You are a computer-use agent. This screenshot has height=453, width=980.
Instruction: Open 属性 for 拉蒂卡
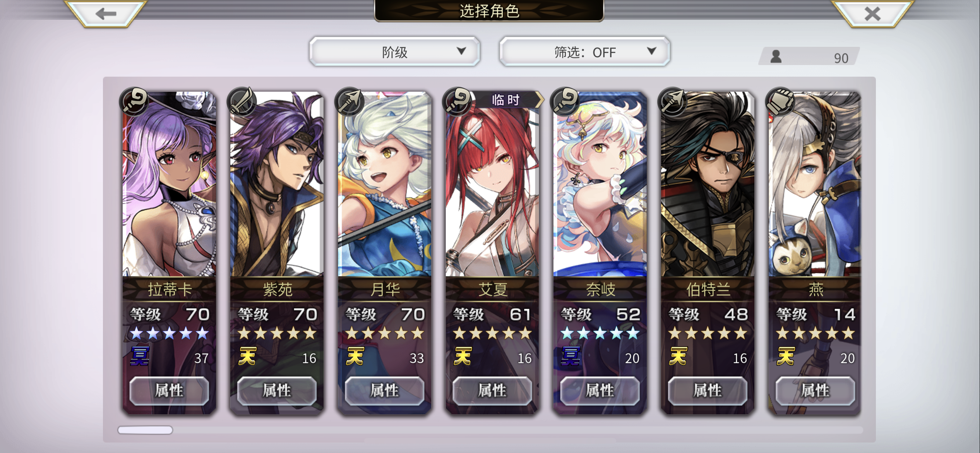(169, 391)
